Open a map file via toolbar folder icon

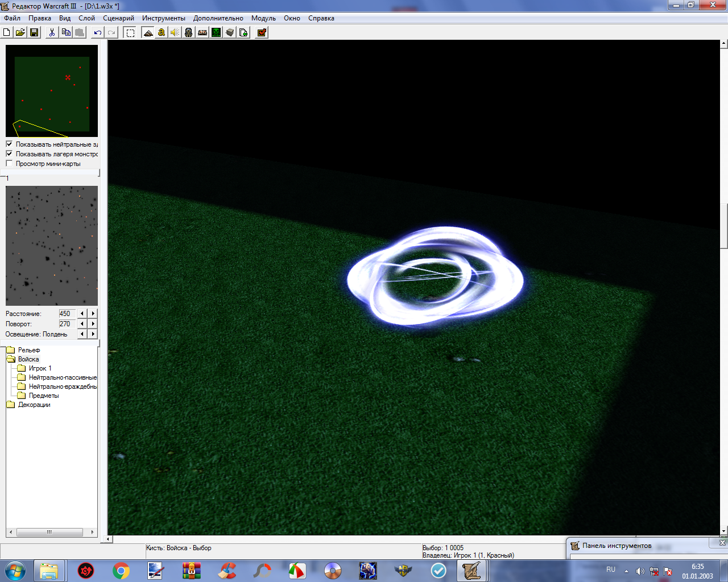pyautogui.click(x=20, y=32)
